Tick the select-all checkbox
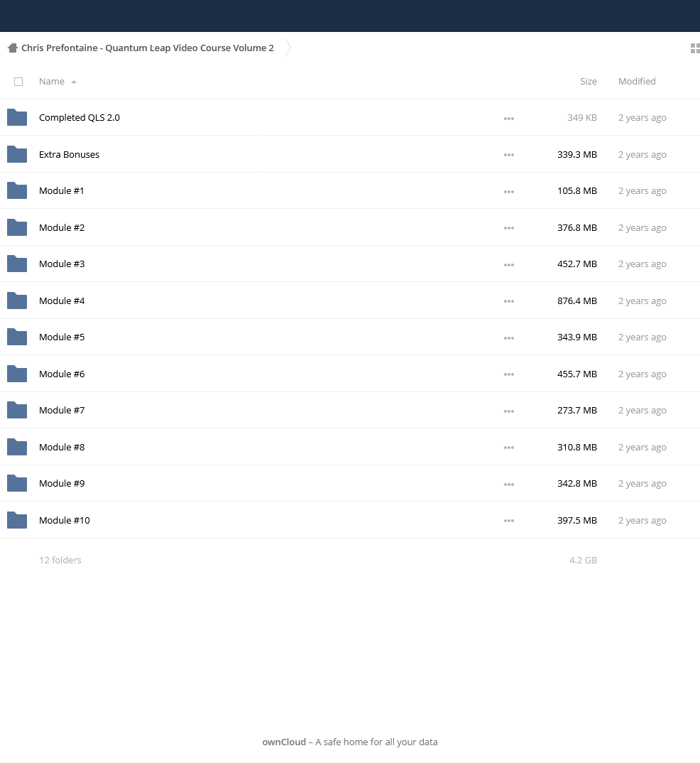Image resolution: width=700 pixels, height=763 pixels. point(18,82)
